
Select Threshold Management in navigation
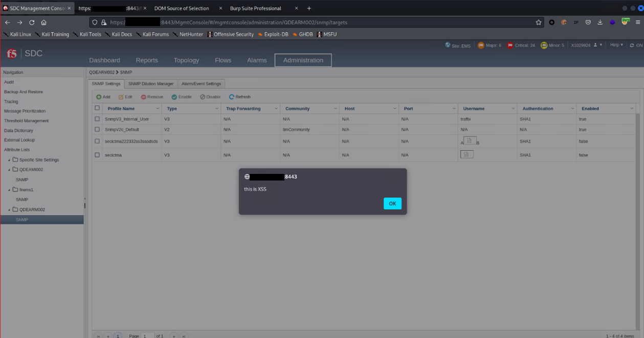(27, 121)
